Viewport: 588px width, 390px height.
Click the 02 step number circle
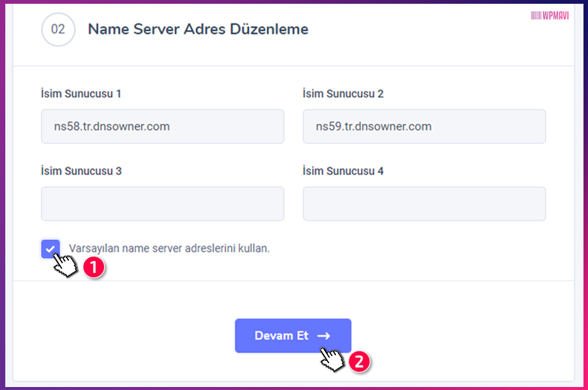click(58, 29)
